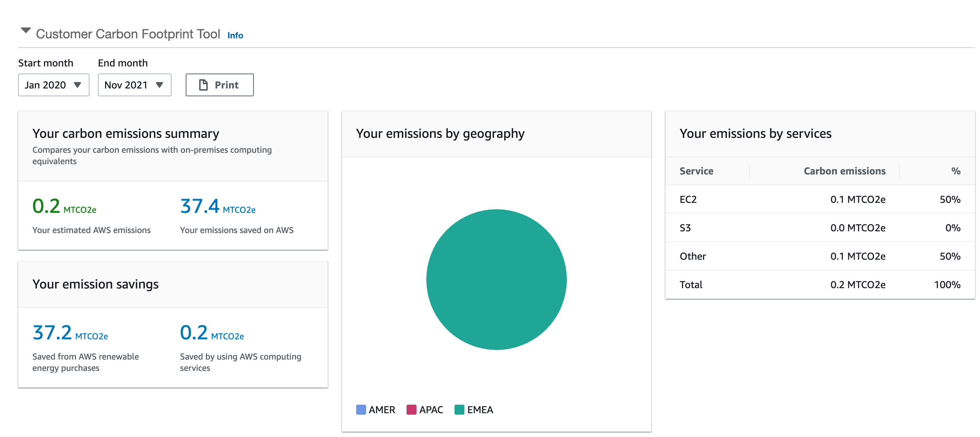Select the Total row label
The height and width of the screenshot is (437, 980).
[x=691, y=285]
